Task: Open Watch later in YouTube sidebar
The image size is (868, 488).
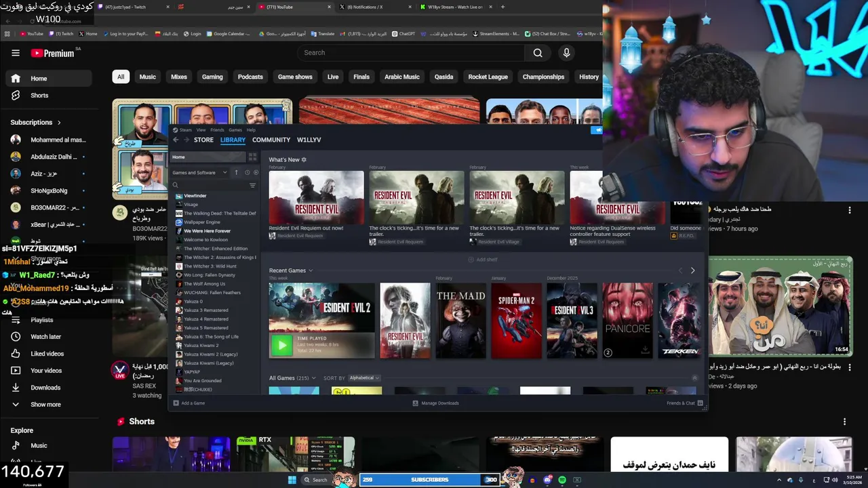Action: pyautogui.click(x=49, y=337)
